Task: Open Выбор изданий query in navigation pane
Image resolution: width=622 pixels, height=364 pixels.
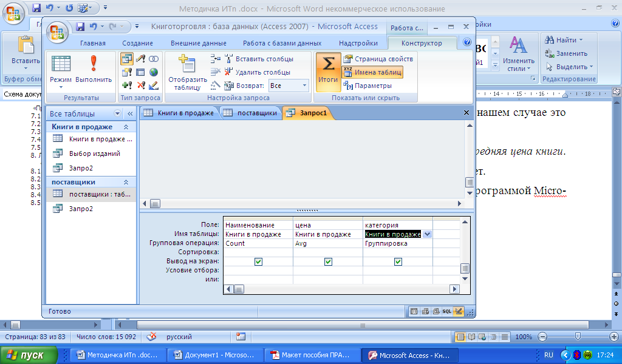Action: click(94, 153)
